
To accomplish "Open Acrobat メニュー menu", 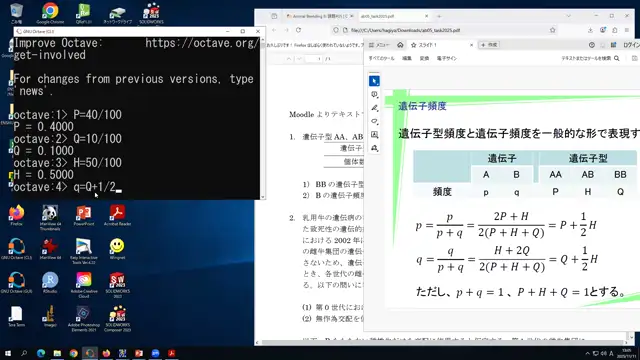I will click(379, 45).
